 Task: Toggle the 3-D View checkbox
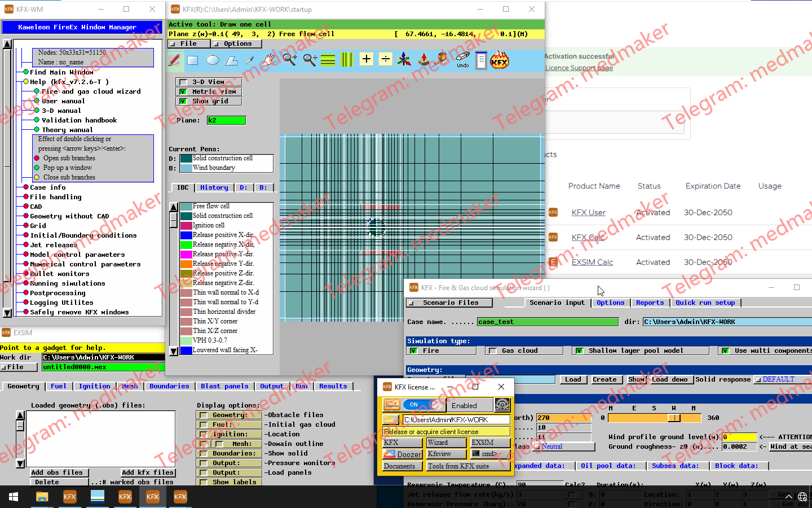click(x=182, y=82)
